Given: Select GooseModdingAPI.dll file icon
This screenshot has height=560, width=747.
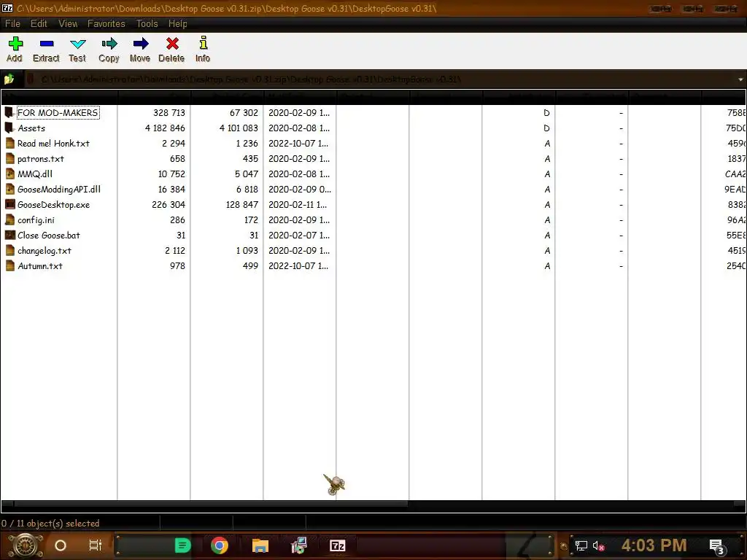Looking at the screenshot, I should point(10,189).
